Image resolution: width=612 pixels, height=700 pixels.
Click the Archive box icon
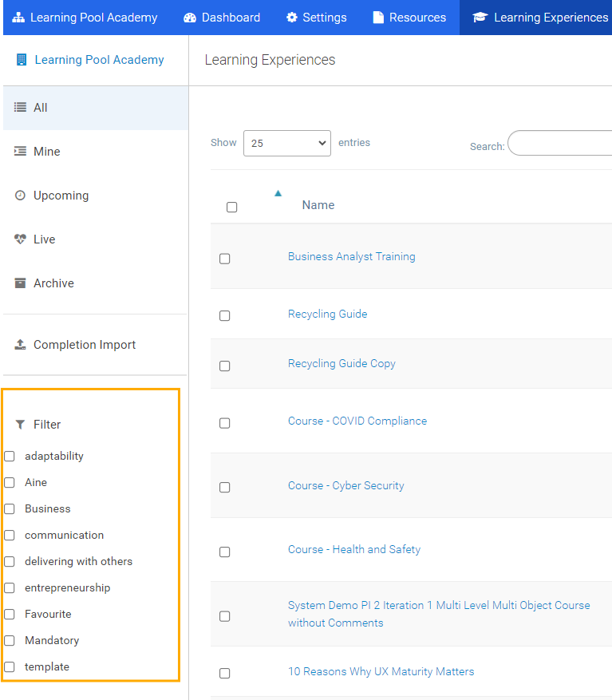(x=21, y=283)
